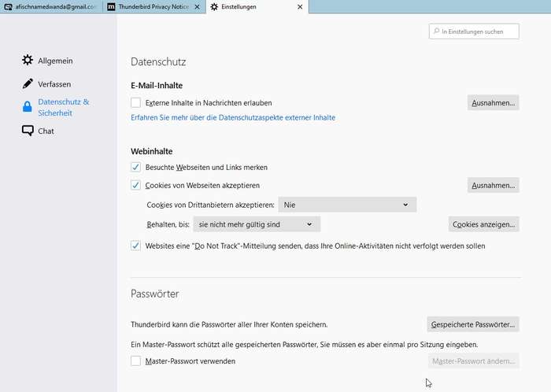Open the external content privacy link
This screenshot has height=392, width=551.
click(x=233, y=118)
